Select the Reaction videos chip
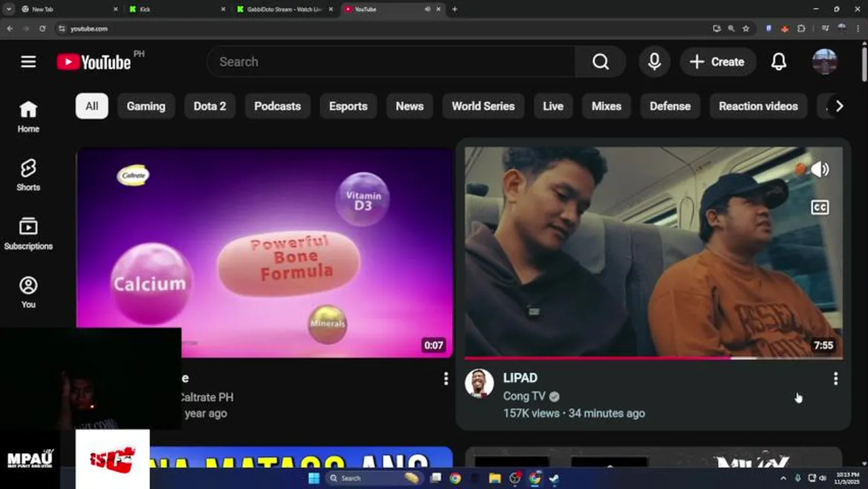This screenshot has height=489, width=868. click(x=758, y=106)
